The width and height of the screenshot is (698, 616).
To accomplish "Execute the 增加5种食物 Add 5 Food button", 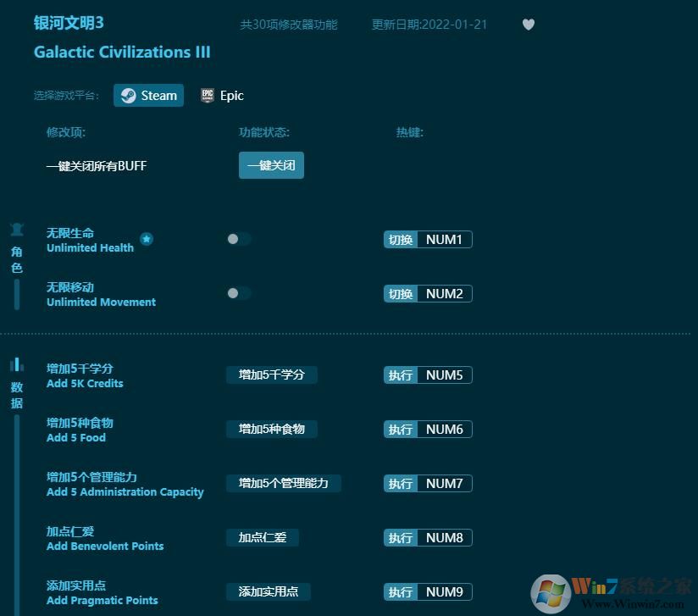I will point(273,429).
